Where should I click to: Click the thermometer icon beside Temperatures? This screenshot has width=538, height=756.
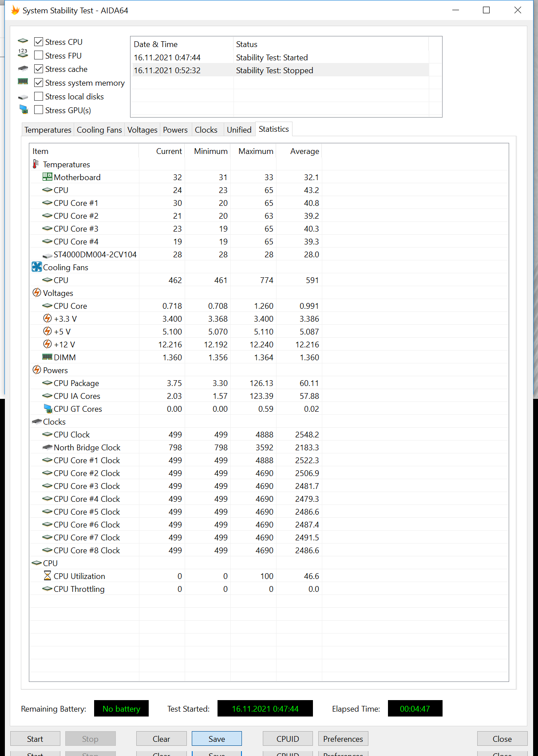pyautogui.click(x=36, y=164)
